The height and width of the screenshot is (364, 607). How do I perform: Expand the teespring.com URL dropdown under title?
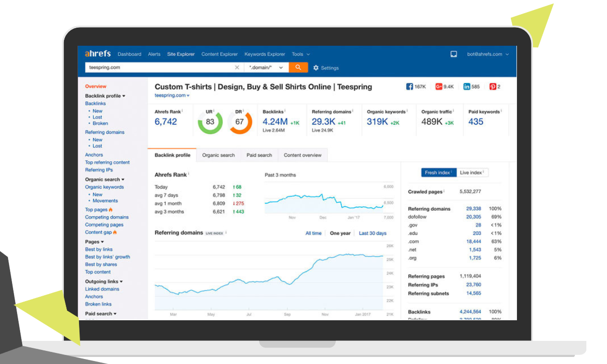[x=172, y=96]
